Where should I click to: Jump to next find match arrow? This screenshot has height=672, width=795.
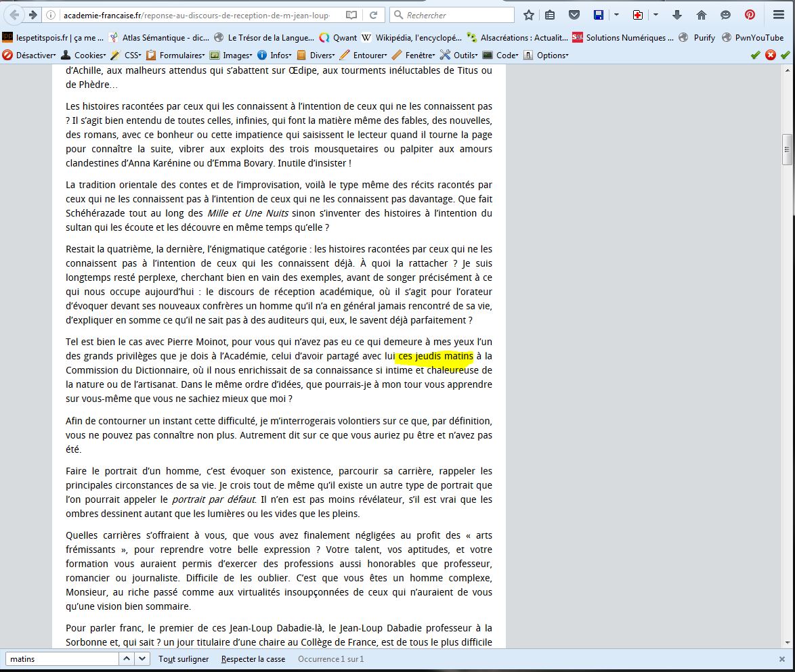pyautogui.click(x=142, y=659)
